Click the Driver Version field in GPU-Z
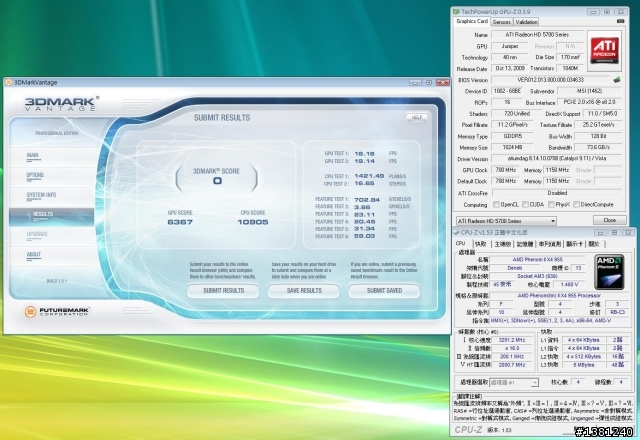 pos(556,158)
